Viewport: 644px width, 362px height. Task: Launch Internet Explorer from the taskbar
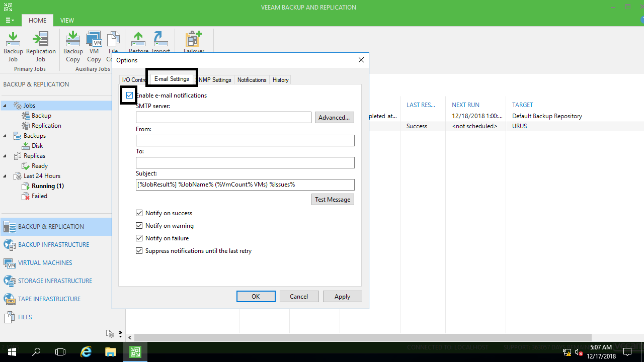pos(86,352)
